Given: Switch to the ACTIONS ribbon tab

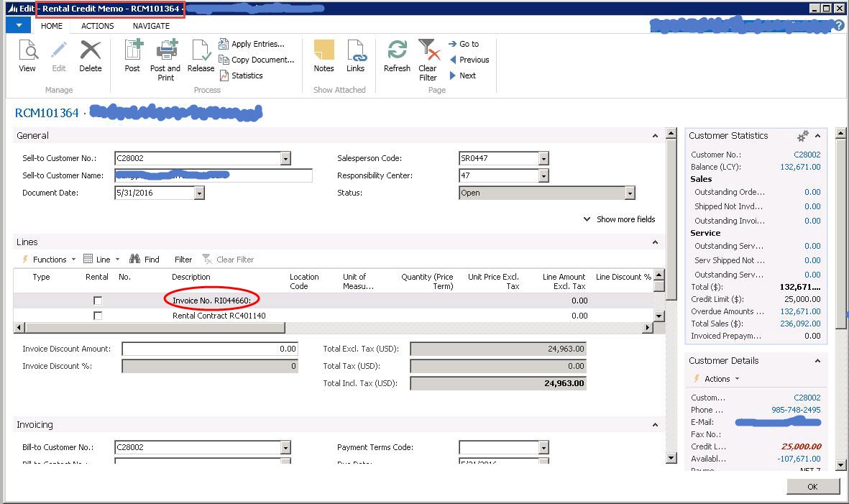Looking at the screenshot, I should [97, 26].
